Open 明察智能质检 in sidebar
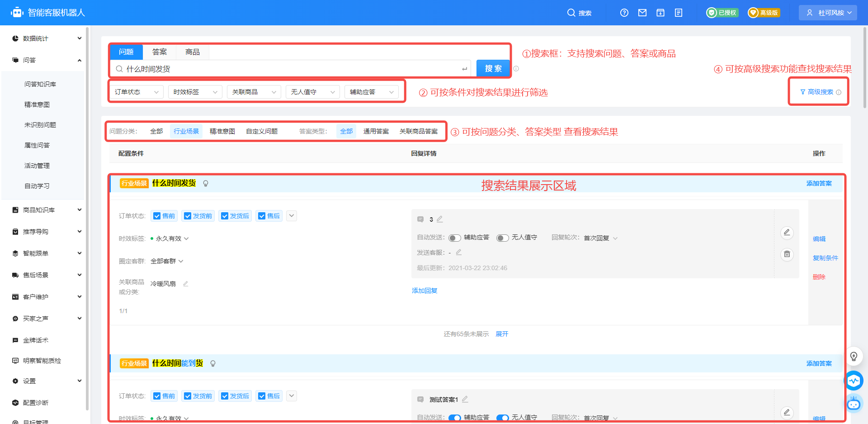The height and width of the screenshot is (424, 868). coord(42,361)
